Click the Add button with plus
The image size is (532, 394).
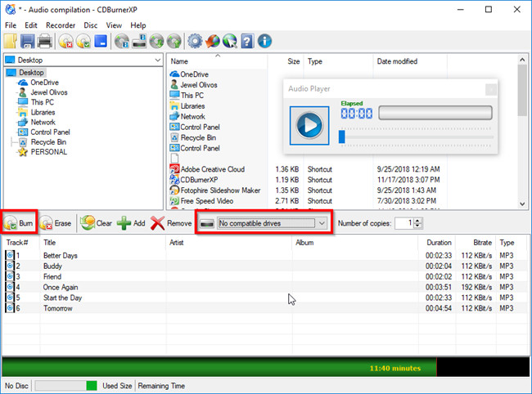click(x=131, y=223)
